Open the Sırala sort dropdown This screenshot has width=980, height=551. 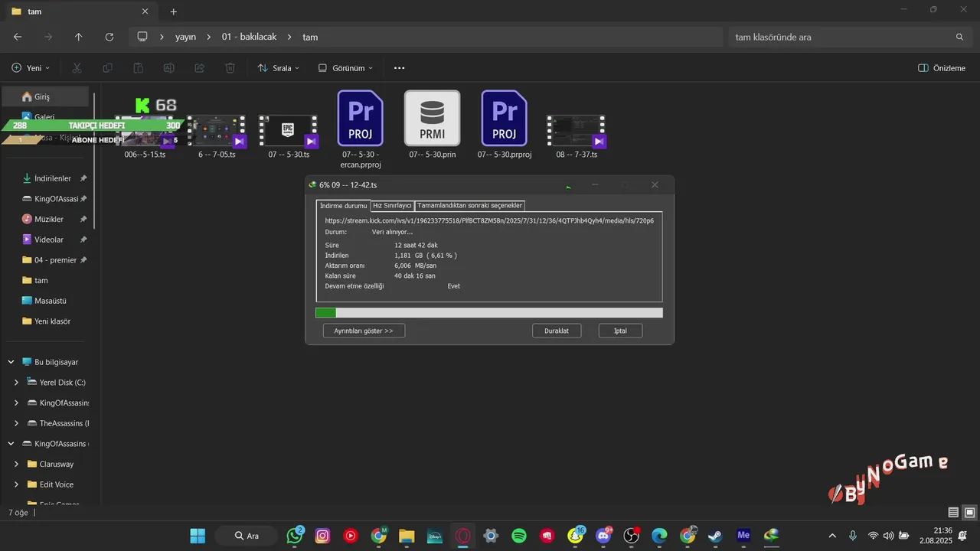click(x=278, y=68)
